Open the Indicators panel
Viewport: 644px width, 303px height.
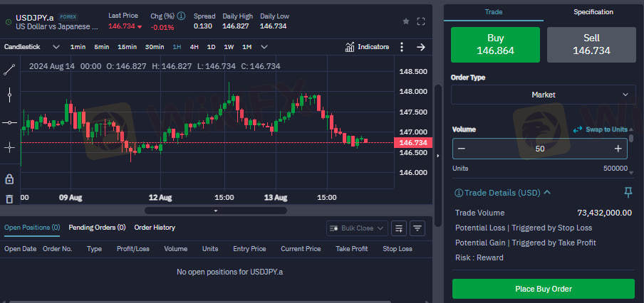[367, 47]
